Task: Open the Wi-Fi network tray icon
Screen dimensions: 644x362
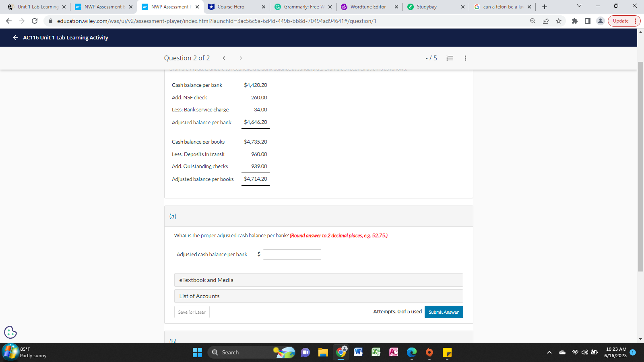Action: (575, 352)
